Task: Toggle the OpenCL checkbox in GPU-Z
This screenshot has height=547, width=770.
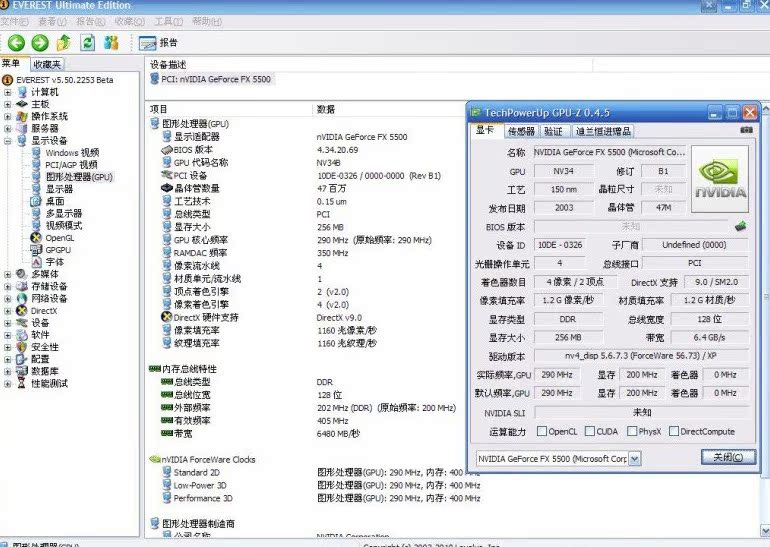Action: click(x=542, y=431)
